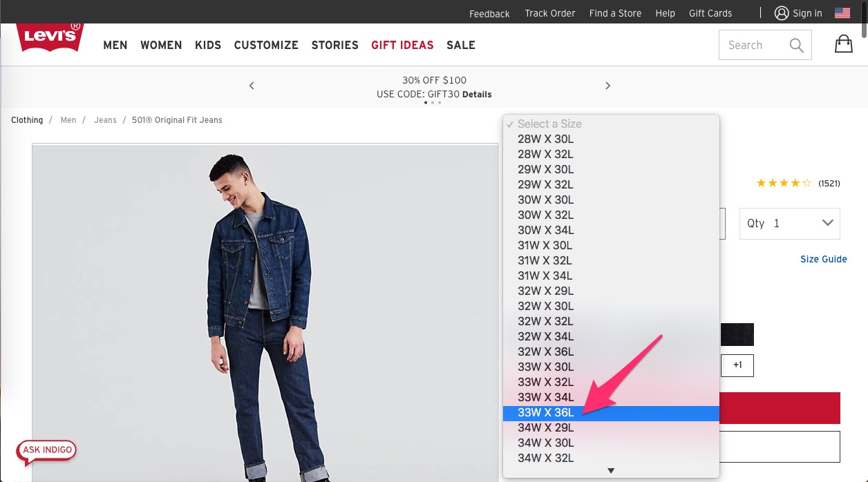868x482 pixels.
Task: Click the search magnifier icon
Action: coord(796,46)
